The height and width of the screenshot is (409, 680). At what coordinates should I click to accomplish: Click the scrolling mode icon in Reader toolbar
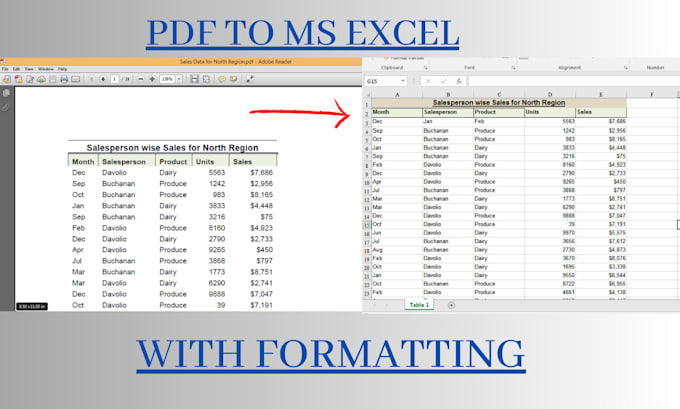[194, 79]
